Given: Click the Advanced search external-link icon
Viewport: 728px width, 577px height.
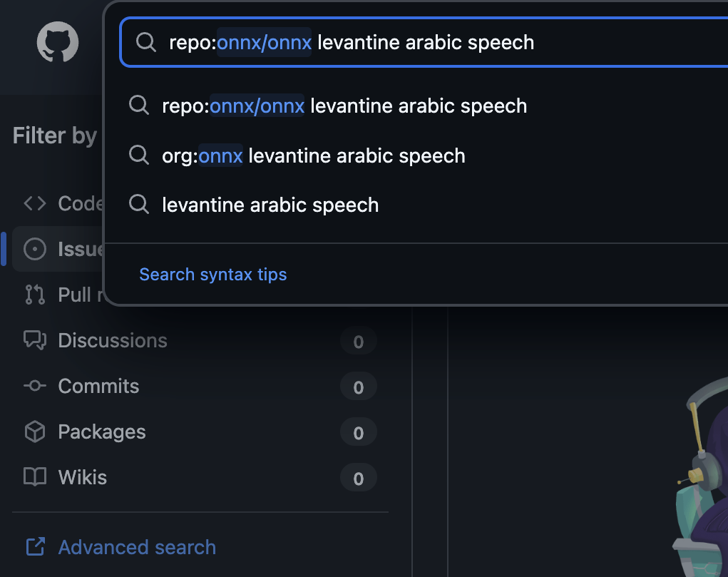Looking at the screenshot, I should point(35,547).
